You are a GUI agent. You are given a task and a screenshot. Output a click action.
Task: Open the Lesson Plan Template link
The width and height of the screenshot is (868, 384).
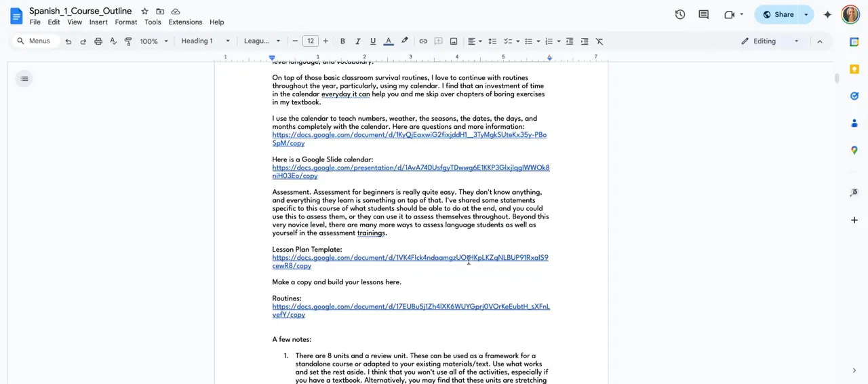pos(410,258)
